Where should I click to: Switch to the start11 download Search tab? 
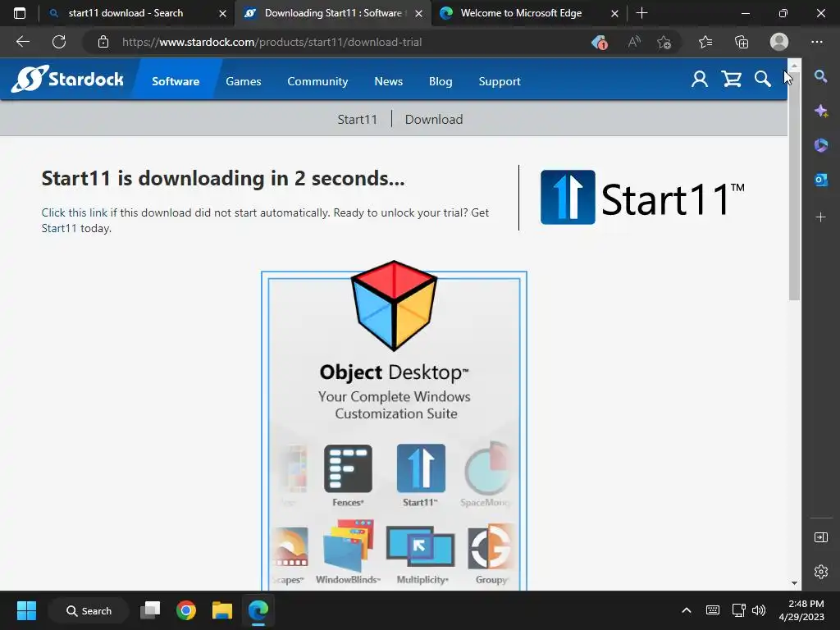[x=126, y=13]
